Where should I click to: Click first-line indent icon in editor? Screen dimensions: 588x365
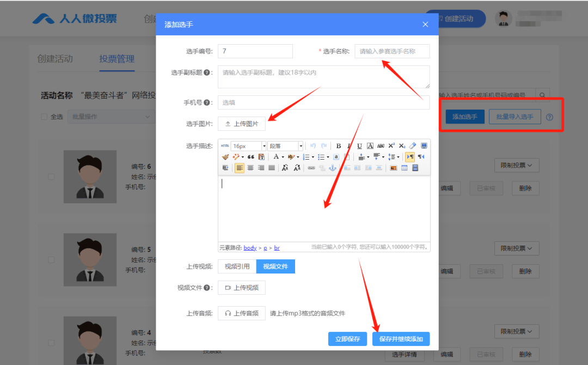click(225, 168)
